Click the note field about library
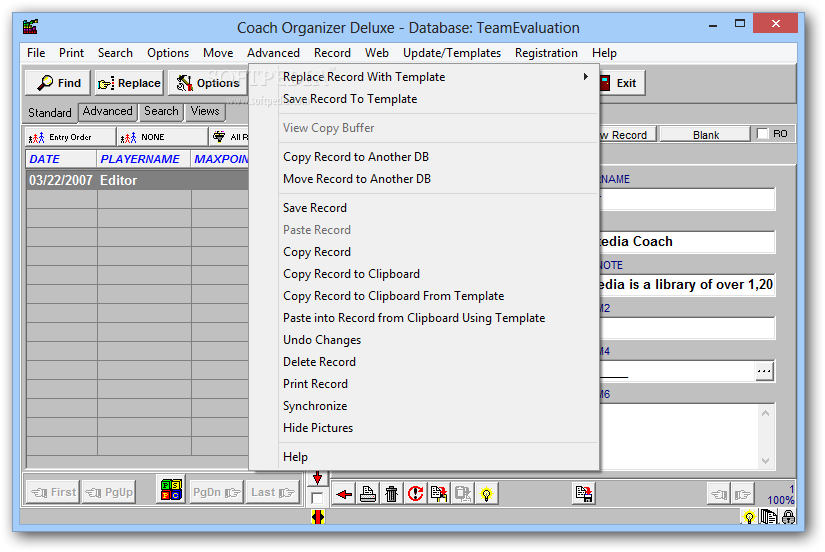This screenshot has width=825, height=552. 687,285
